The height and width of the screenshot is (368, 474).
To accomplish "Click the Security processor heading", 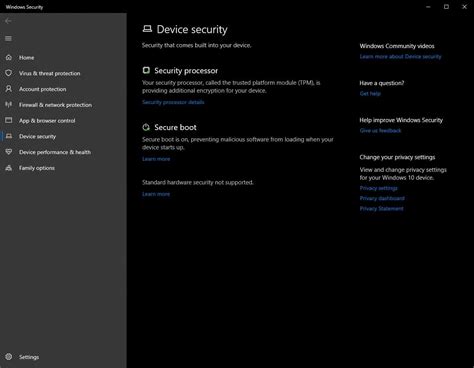I will pyautogui.click(x=186, y=71).
